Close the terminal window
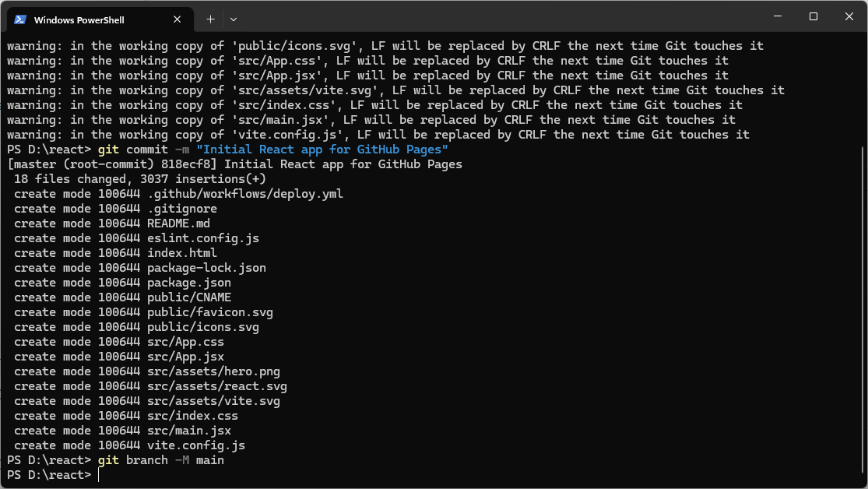This screenshot has height=489, width=868. tap(849, 16)
